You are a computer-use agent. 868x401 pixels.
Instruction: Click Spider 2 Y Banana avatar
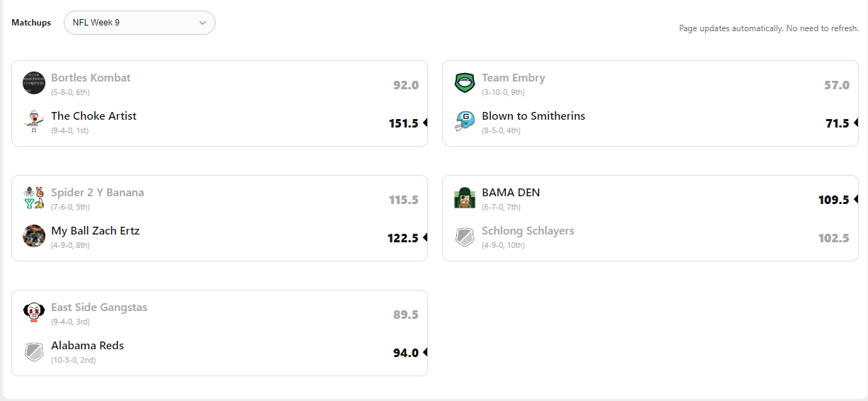pos(34,198)
